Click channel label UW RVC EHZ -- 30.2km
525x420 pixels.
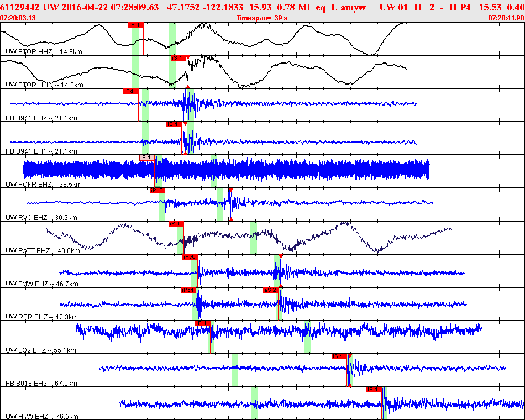pyautogui.click(x=42, y=217)
